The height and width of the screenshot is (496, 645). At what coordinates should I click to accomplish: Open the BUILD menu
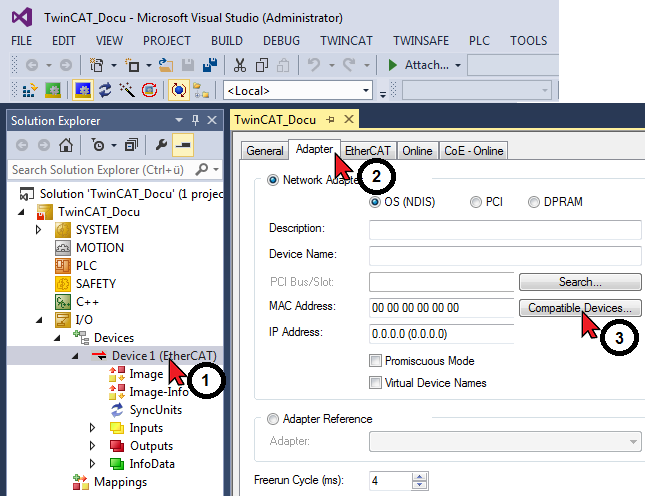pos(227,41)
